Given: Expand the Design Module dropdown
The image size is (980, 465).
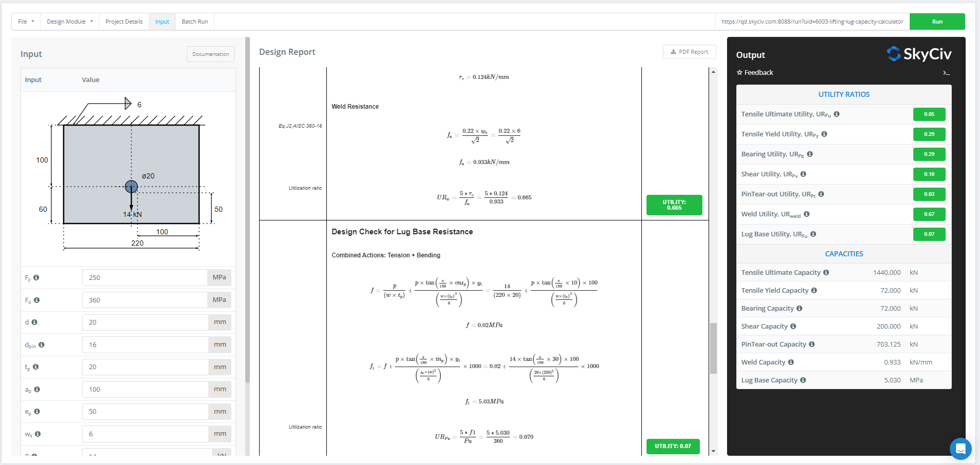Looking at the screenshot, I should pos(70,22).
